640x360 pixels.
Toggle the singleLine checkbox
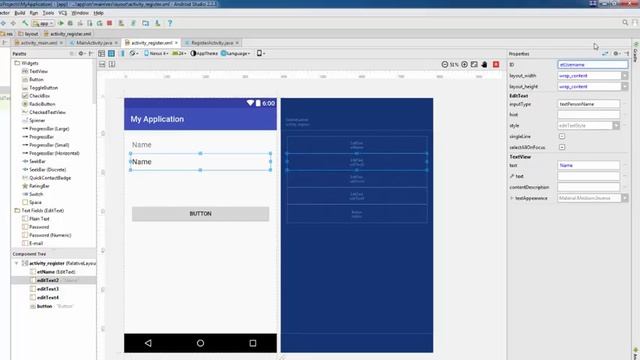(562, 136)
